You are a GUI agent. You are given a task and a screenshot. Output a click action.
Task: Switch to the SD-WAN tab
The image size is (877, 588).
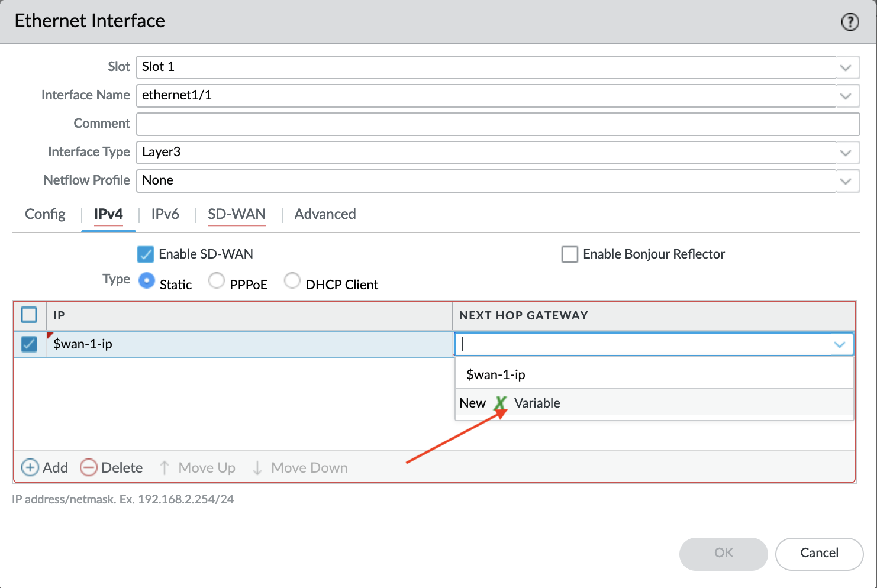click(x=237, y=214)
